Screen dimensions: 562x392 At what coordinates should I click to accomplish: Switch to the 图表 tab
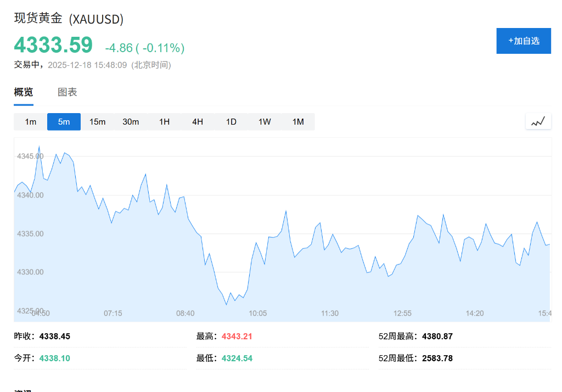tap(67, 92)
